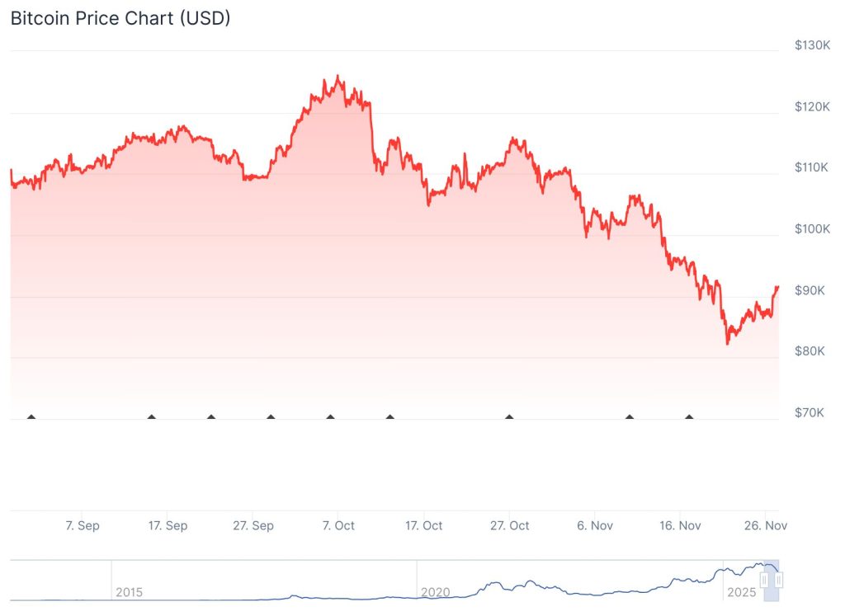Click the rightmost diamond event marker

(x=689, y=417)
